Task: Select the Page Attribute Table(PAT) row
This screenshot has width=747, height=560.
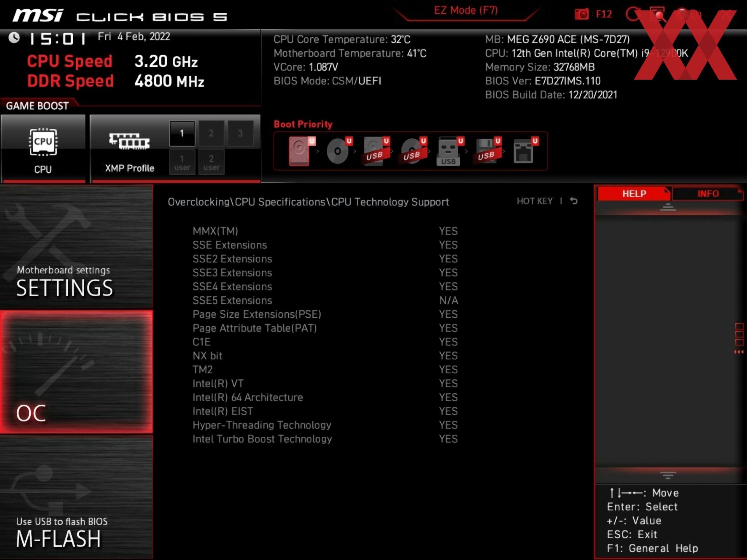Action: 325,328
